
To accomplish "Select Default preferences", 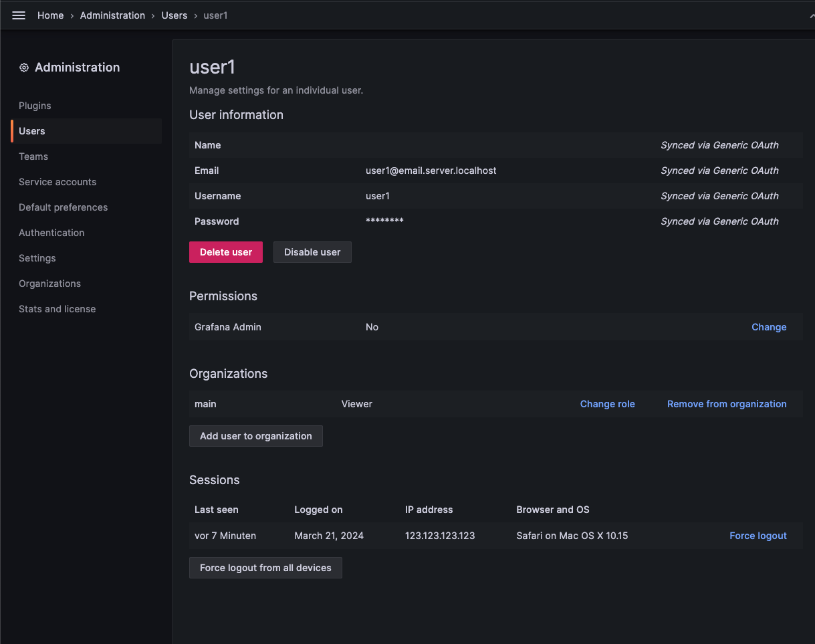I will pyautogui.click(x=63, y=207).
